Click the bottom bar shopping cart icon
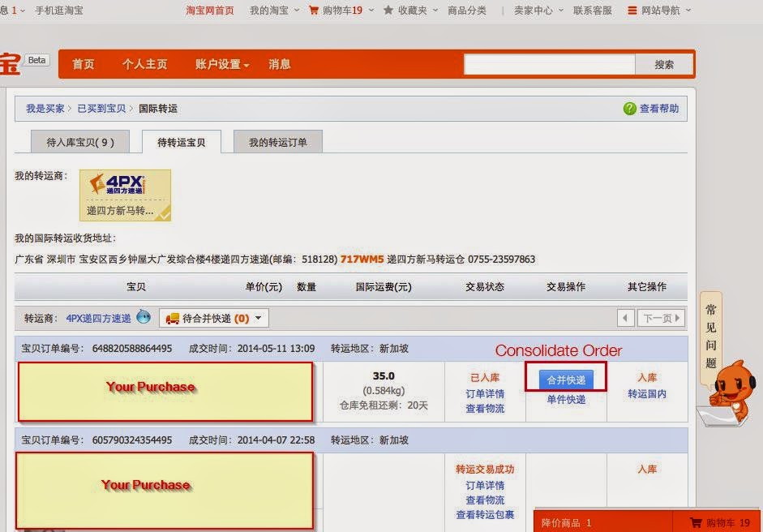Viewport: 763px width, 532px height. 696,523
